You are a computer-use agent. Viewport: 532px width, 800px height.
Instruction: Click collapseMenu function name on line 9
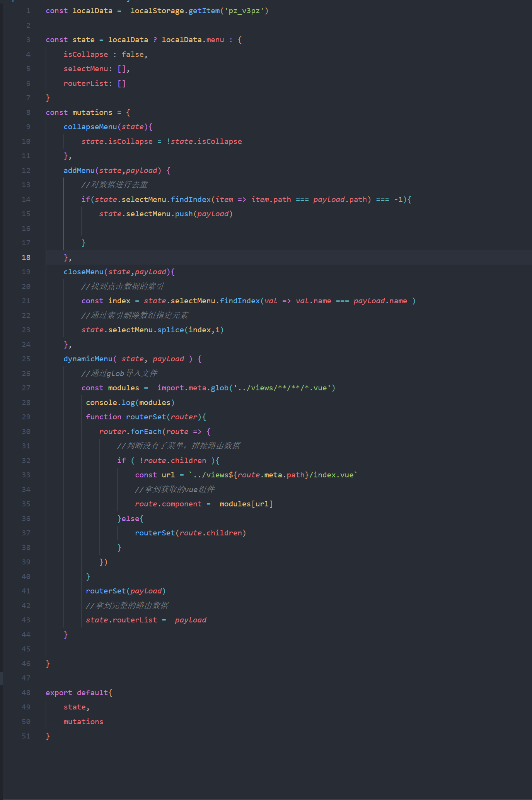[90, 127]
